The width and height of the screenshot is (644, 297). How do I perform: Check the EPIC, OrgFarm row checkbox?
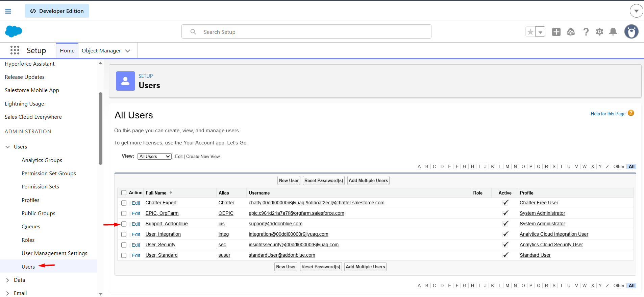(124, 213)
